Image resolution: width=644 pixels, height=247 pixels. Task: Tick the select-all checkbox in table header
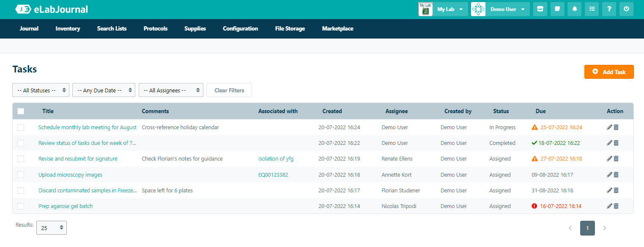tap(21, 111)
